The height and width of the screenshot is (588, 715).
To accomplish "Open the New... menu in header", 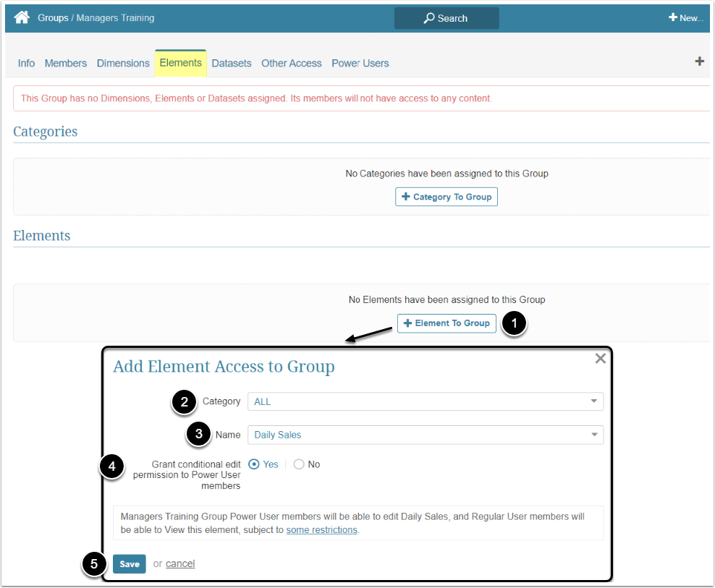I will pos(685,18).
